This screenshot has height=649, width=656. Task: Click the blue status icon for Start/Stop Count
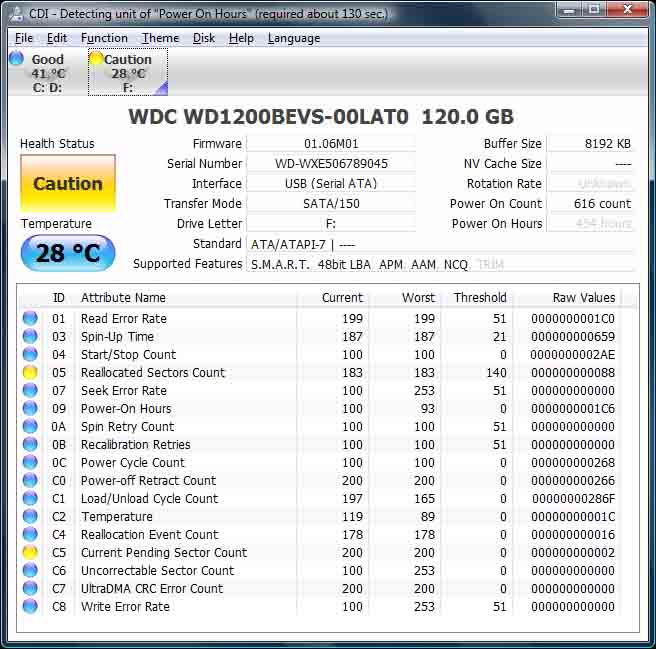point(30,354)
